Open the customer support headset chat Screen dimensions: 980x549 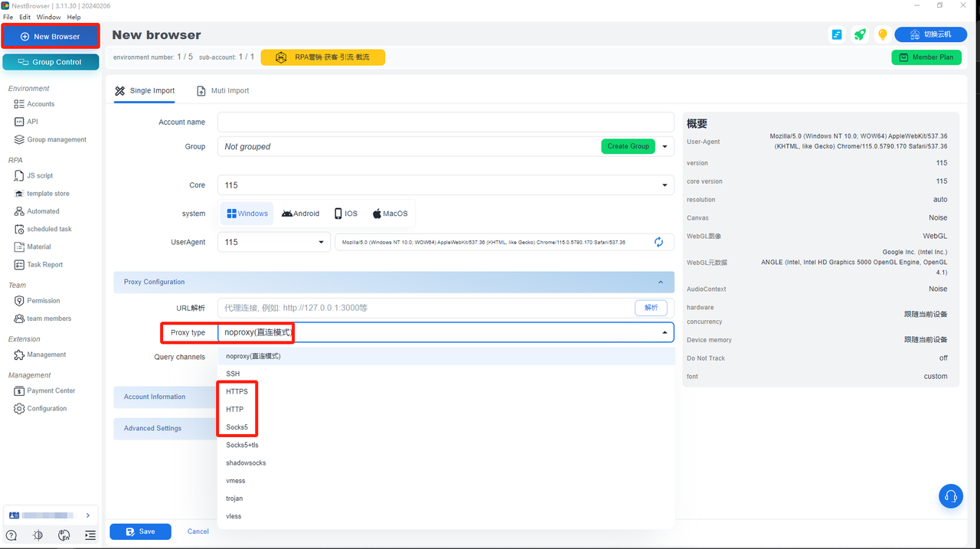(x=950, y=496)
